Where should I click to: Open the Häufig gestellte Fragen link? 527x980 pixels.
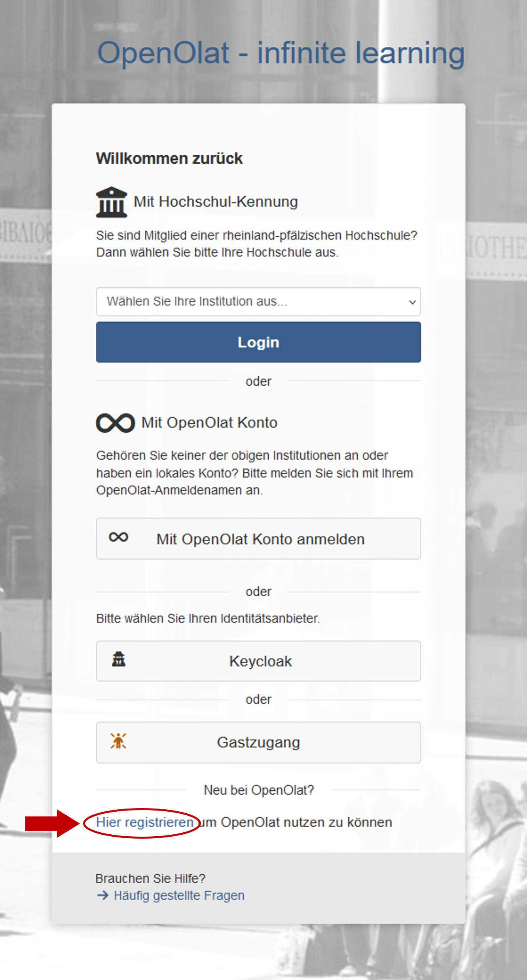(179, 895)
